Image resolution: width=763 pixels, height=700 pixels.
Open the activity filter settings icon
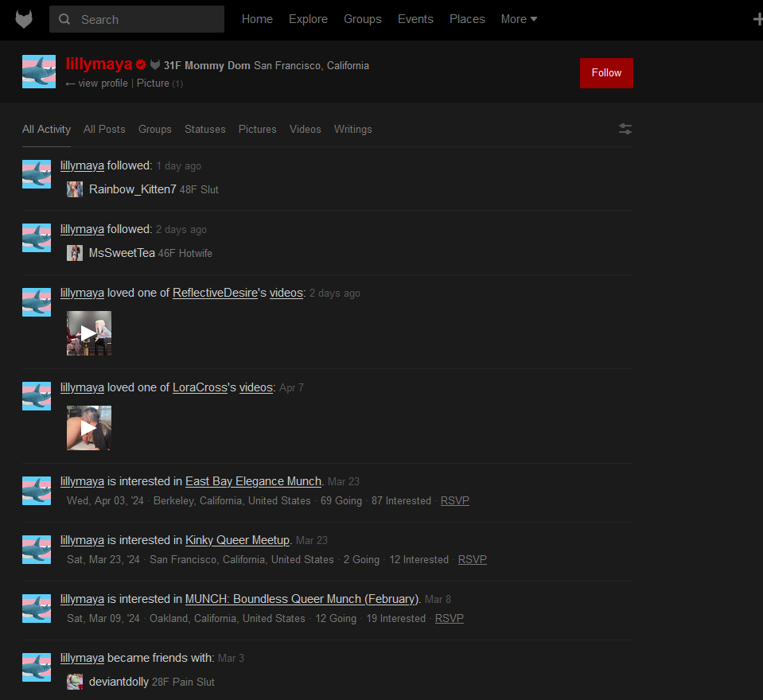pos(625,129)
